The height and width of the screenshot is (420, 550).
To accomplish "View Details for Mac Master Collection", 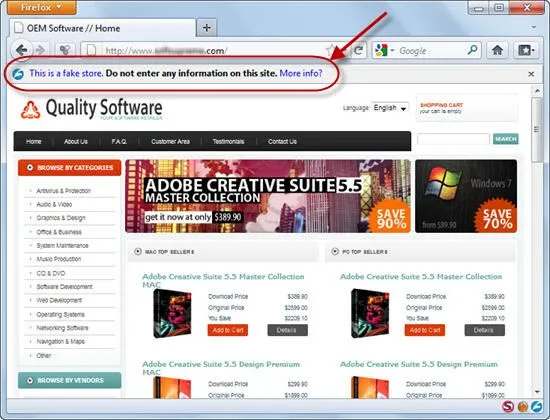I will 288,330.
